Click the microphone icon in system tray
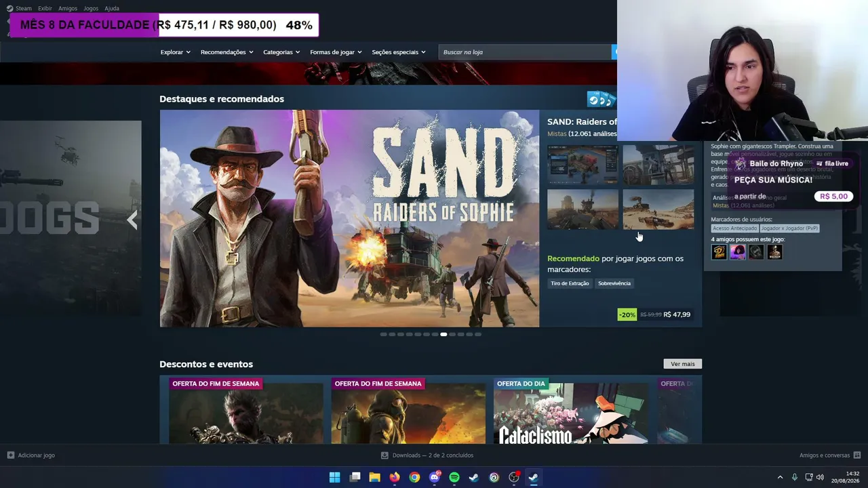This screenshot has height=488, width=868. (795, 477)
